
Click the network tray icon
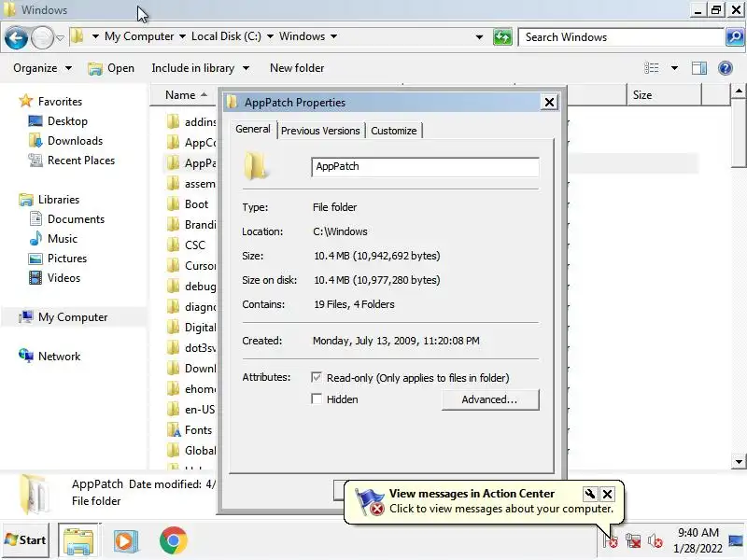(x=633, y=541)
